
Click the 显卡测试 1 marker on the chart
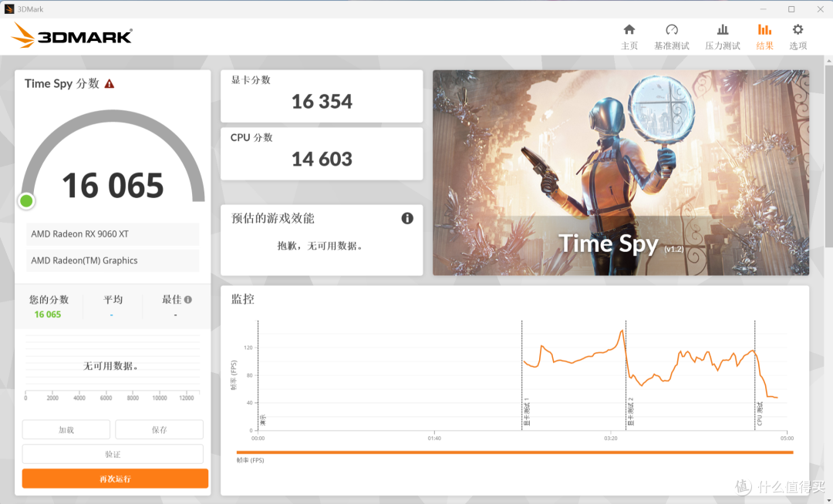527,413
